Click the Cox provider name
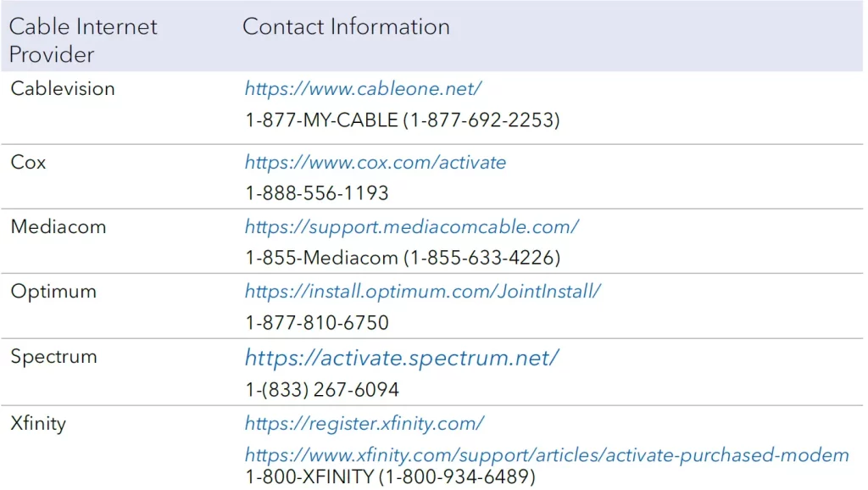The height and width of the screenshot is (490, 868). coord(28,162)
